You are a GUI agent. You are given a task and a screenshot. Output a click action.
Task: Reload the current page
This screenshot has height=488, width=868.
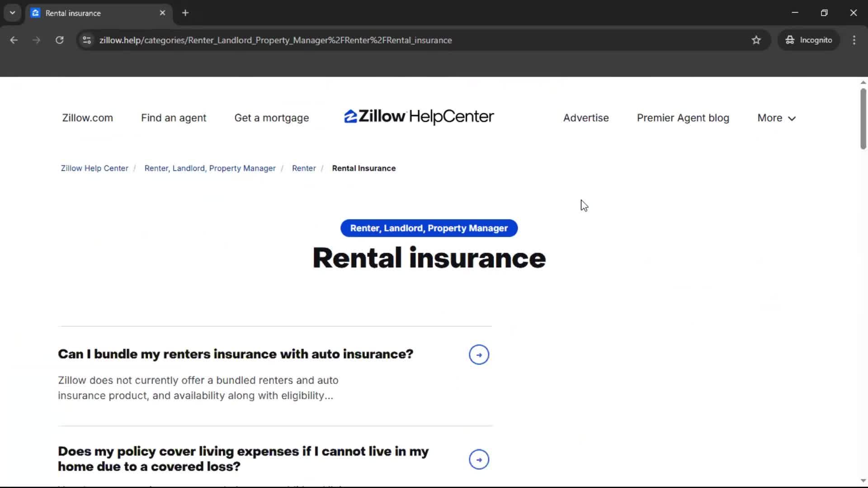tap(59, 40)
